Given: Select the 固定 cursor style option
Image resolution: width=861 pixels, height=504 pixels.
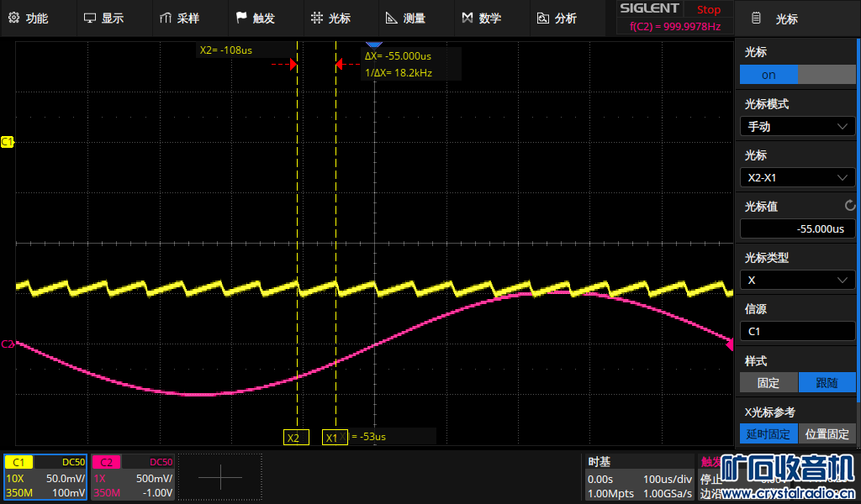Looking at the screenshot, I should pos(769,382).
